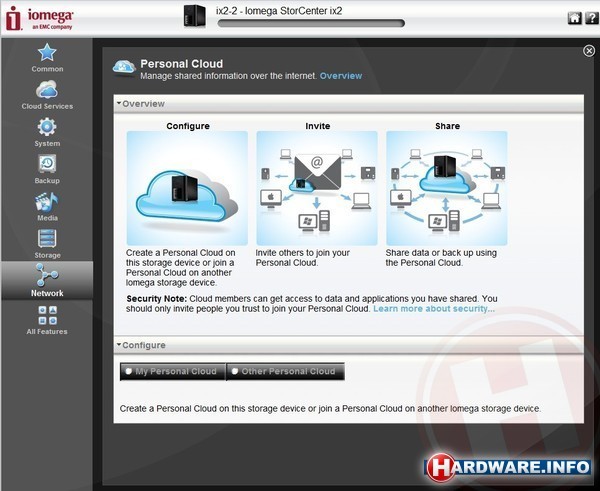
Task: Open Learn more about security link
Action: (x=434, y=309)
